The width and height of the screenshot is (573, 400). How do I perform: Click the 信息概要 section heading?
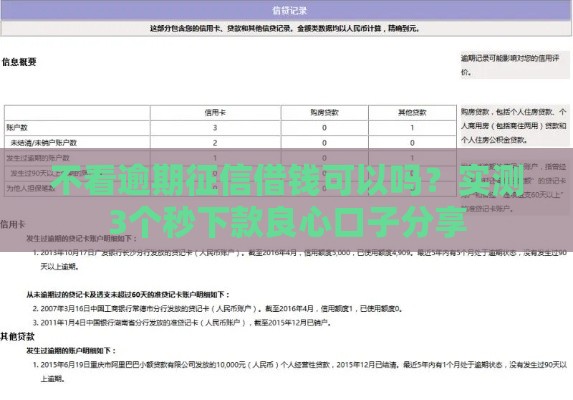click(19, 62)
